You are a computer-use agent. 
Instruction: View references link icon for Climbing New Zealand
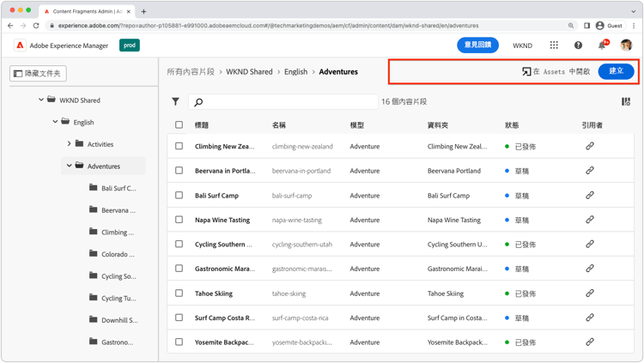pyautogui.click(x=590, y=146)
